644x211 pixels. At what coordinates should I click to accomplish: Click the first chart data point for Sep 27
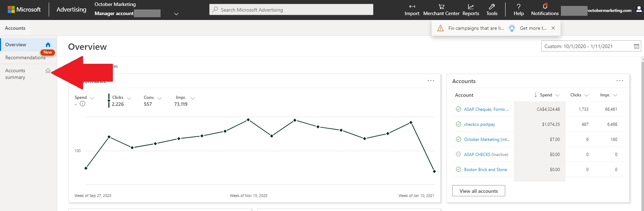click(x=86, y=168)
